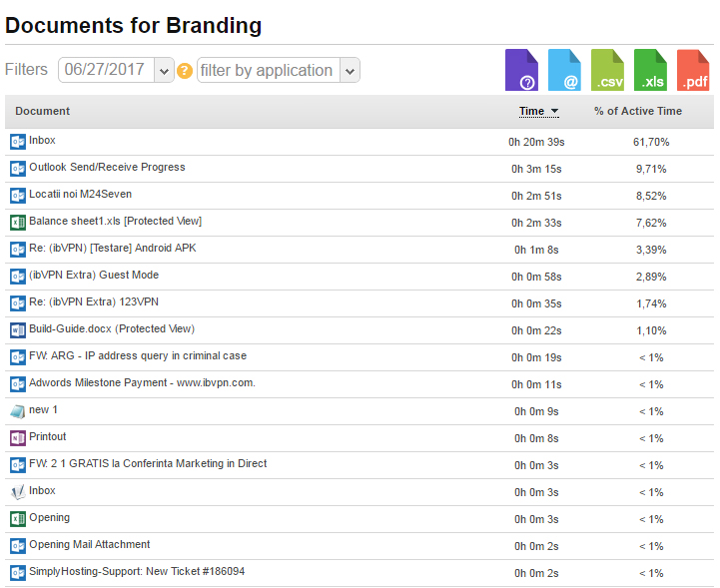Image resolution: width=720 pixels, height=588 pixels.
Task: Click the purple help file icon
Action: (521, 71)
